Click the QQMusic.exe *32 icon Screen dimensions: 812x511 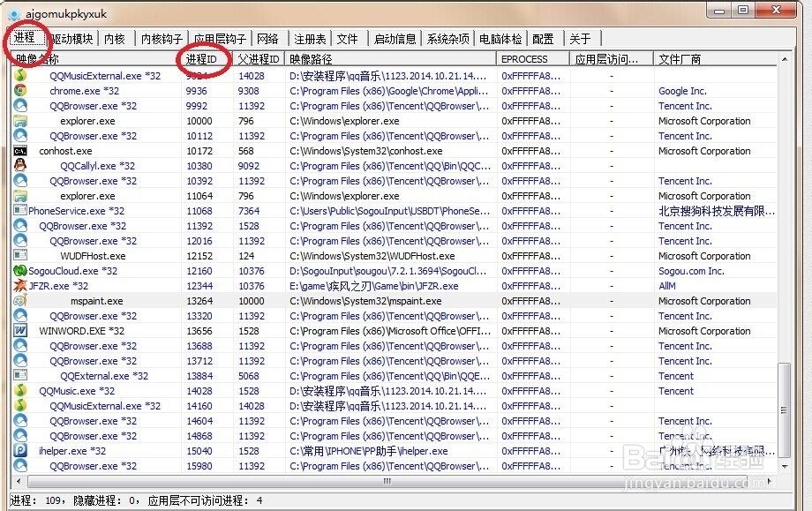[20, 391]
